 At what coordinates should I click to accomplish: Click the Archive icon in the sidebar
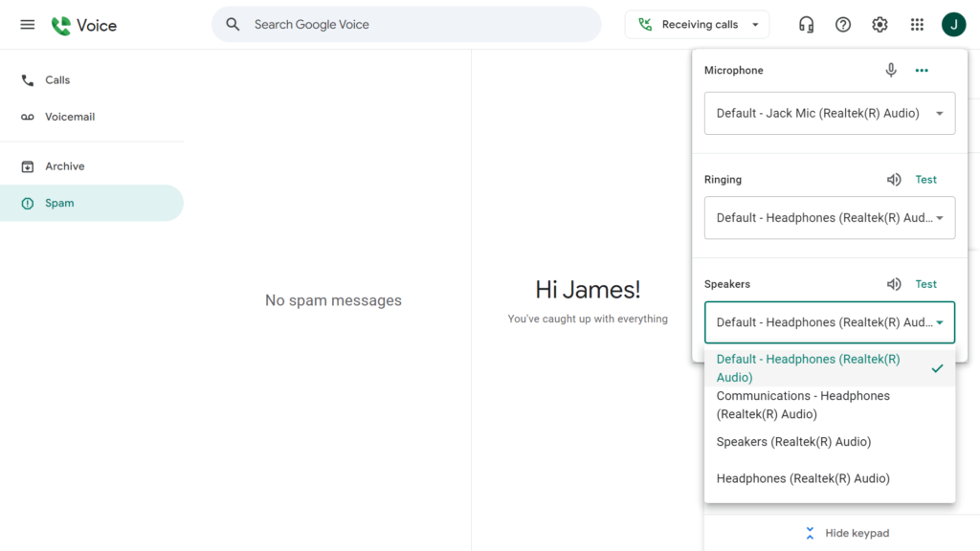pos(27,165)
